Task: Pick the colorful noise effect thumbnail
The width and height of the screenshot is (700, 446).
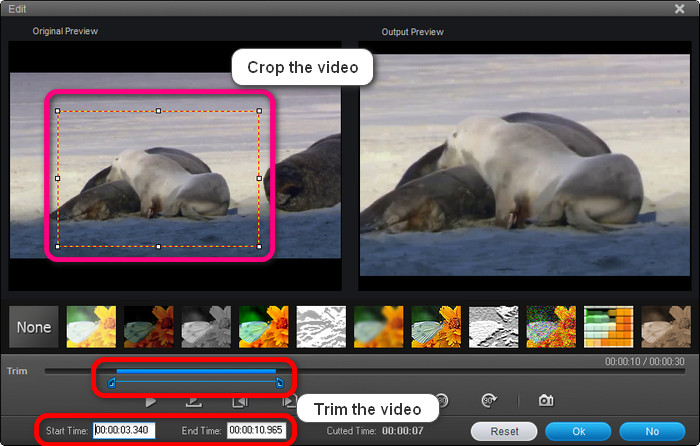Action: click(551, 327)
